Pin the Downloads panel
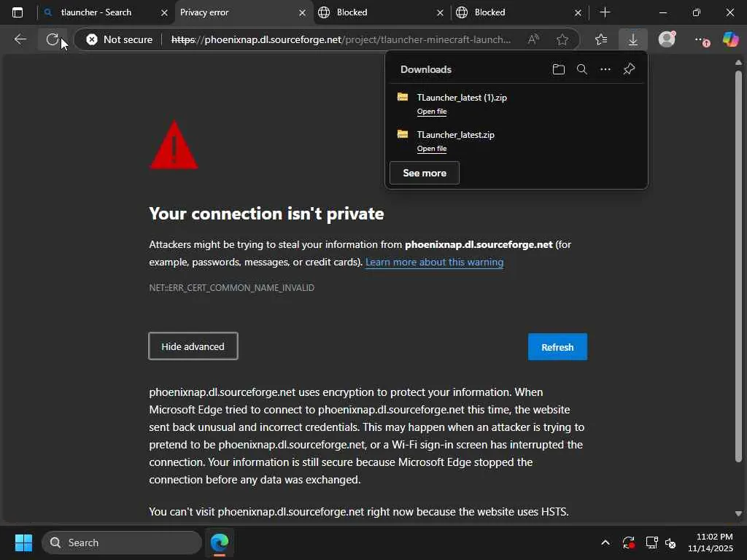 [x=629, y=69]
